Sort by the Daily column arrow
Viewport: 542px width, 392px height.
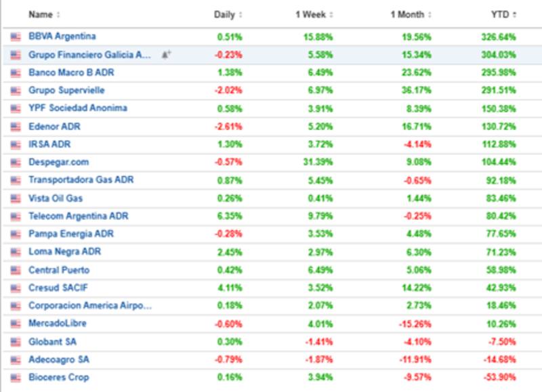(241, 15)
